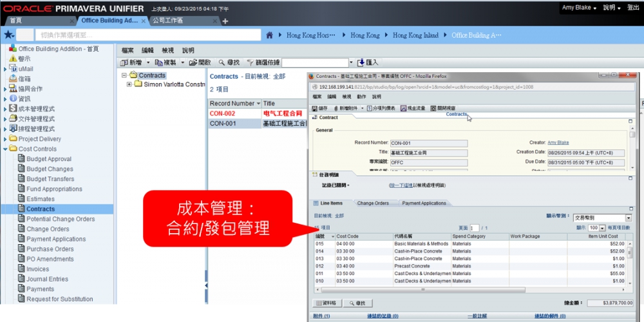The height and width of the screenshot is (322, 644).
Task: Click 關閉視窗 (close window) toolbar icon
Action: pyautogui.click(x=433, y=108)
